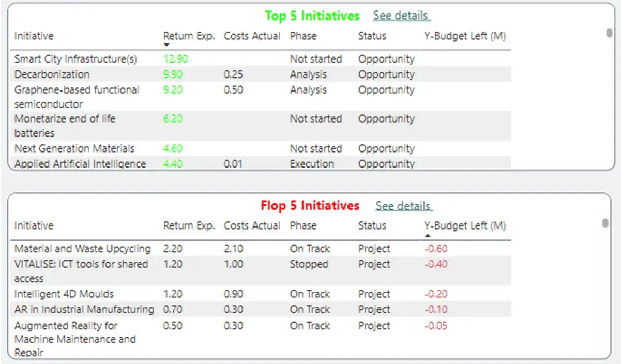Click the Flop 5 Initiatives title

coord(310,205)
